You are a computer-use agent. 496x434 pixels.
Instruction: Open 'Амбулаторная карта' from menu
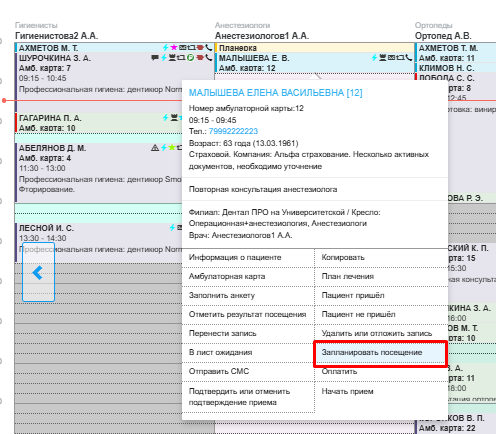point(248,276)
